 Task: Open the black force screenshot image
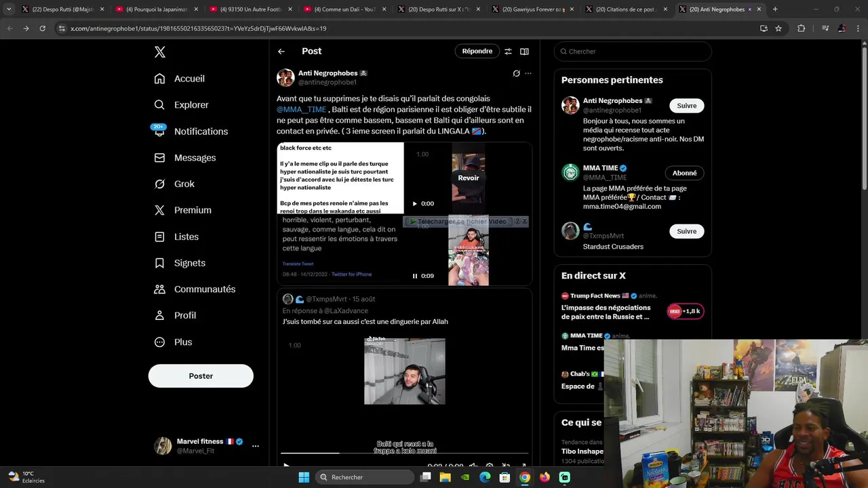340,178
